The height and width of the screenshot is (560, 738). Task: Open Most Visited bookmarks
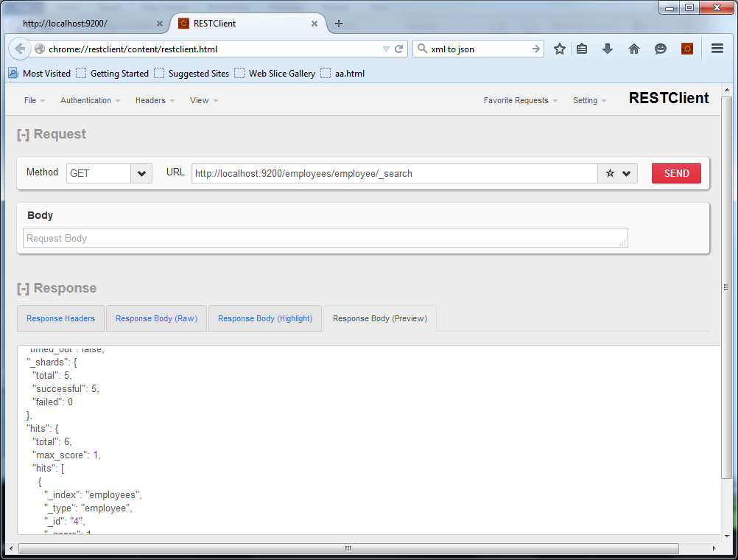[40, 74]
